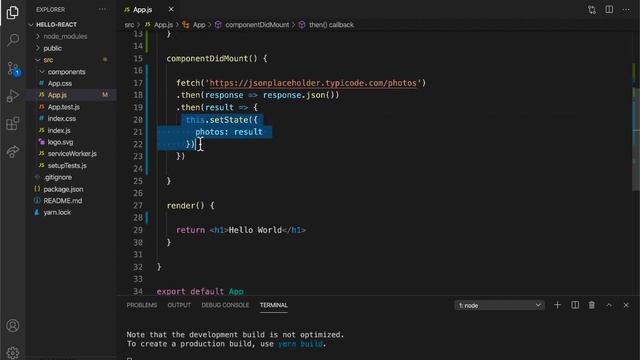Click the Open Changes compare icon
640x360 pixels.
pyautogui.click(x=592, y=9)
